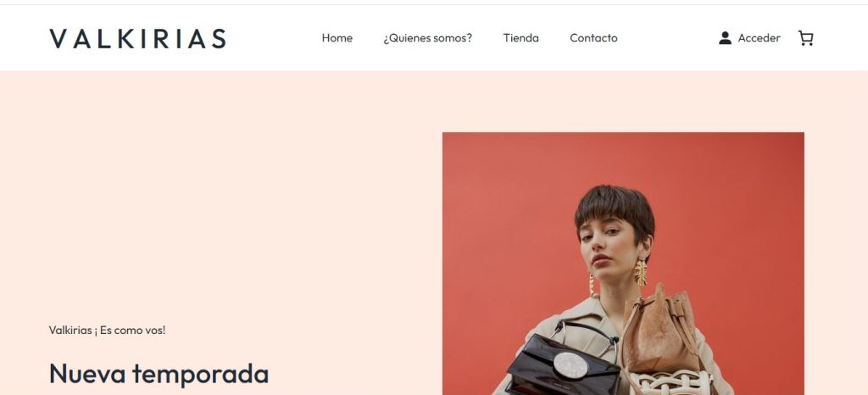Click the white woven bag in photo
868x395 pixels.
(671, 383)
